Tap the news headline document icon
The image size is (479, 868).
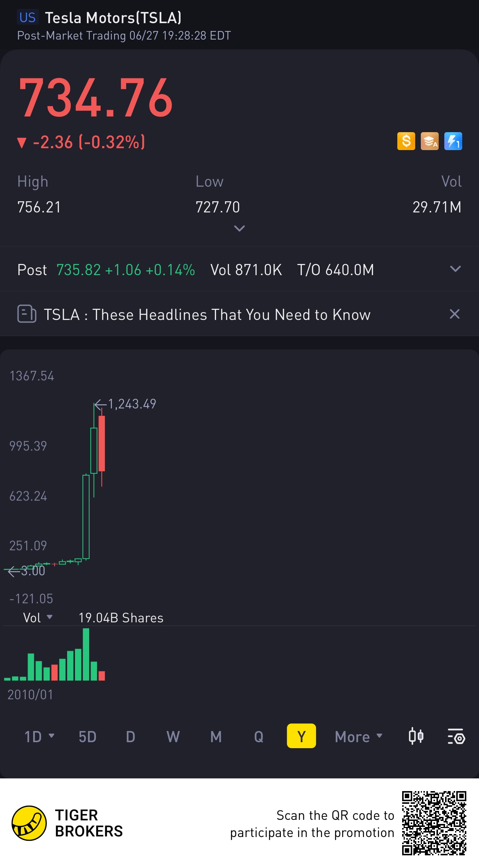(x=26, y=314)
